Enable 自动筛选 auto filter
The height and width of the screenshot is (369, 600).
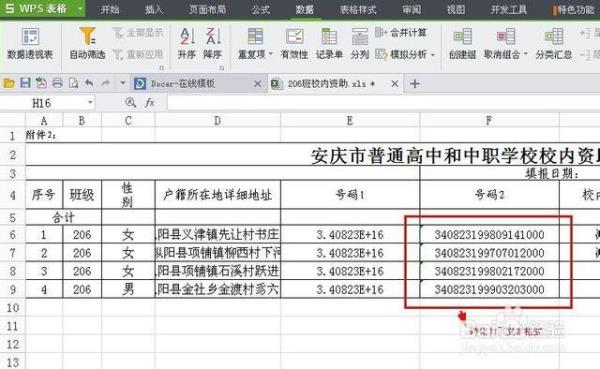click(x=87, y=44)
